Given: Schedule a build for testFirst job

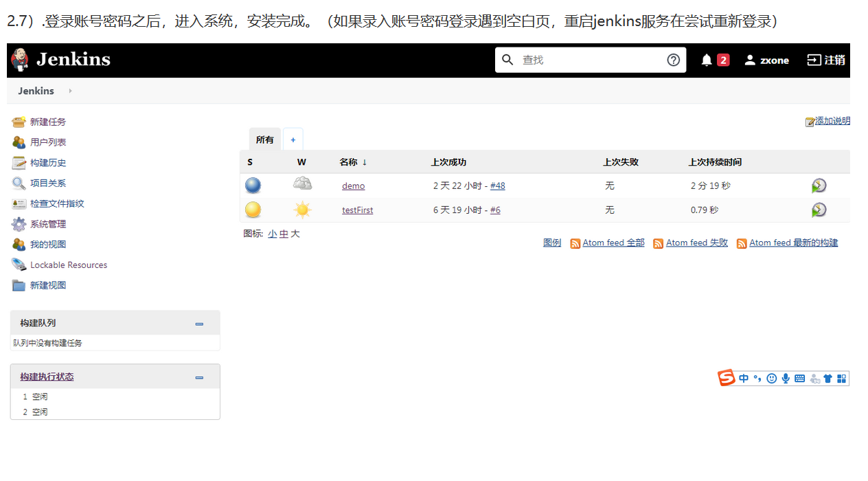Looking at the screenshot, I should [819, 210].
